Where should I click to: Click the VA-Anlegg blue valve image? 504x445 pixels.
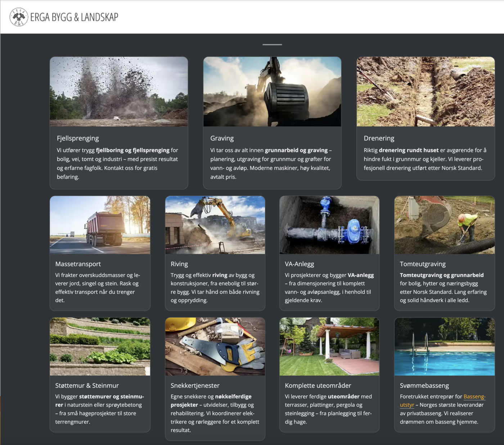pyautogui.click(x=329, y=225)
